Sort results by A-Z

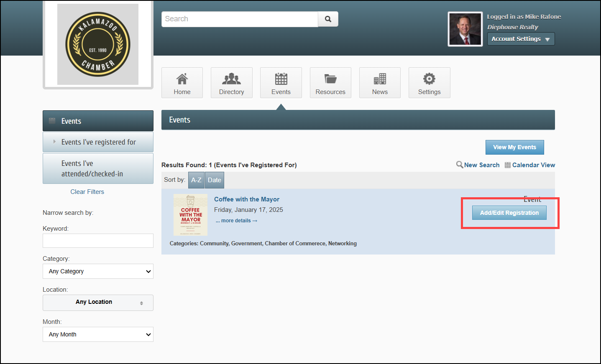point(196,180)
